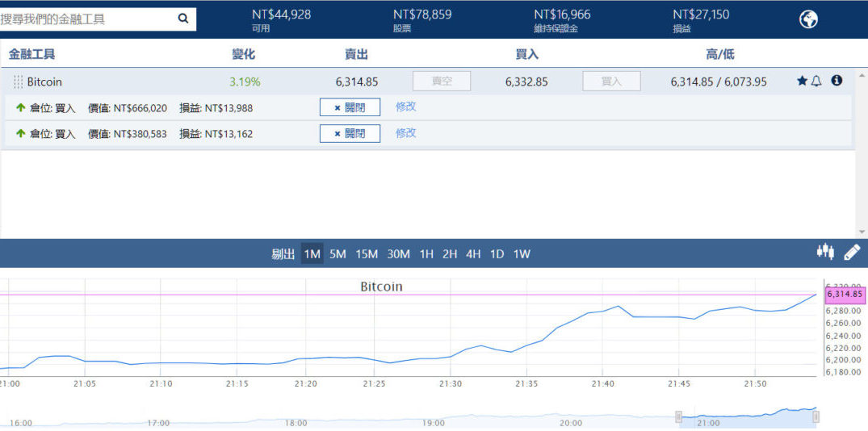Click the profit/loss value NT$27,150
The height and width of the screenshot is (431, 868).
tap(701, 15)
